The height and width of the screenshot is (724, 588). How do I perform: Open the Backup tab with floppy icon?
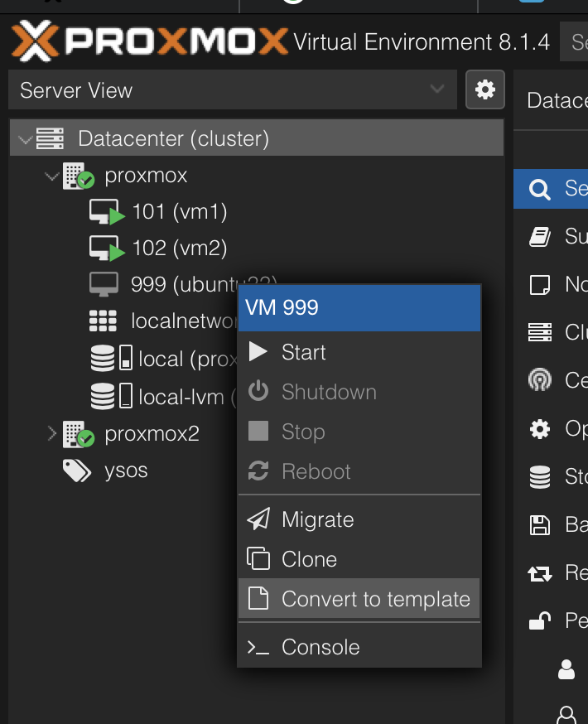pyautogui.click(x=551, y=525)
